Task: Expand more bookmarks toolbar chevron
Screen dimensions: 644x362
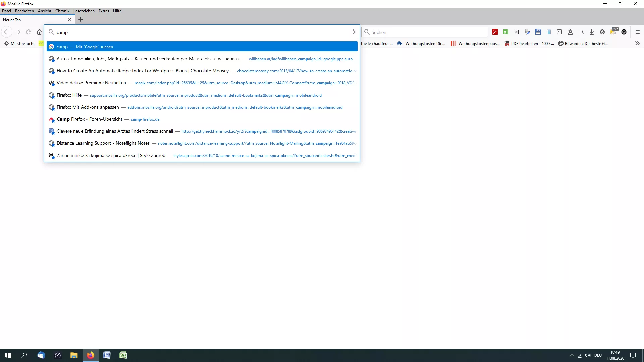Action: point(637,44)
